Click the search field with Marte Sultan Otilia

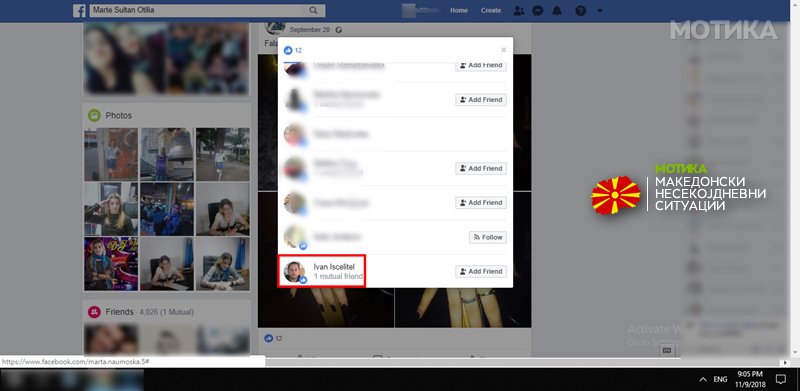click(x=200, y=10)
